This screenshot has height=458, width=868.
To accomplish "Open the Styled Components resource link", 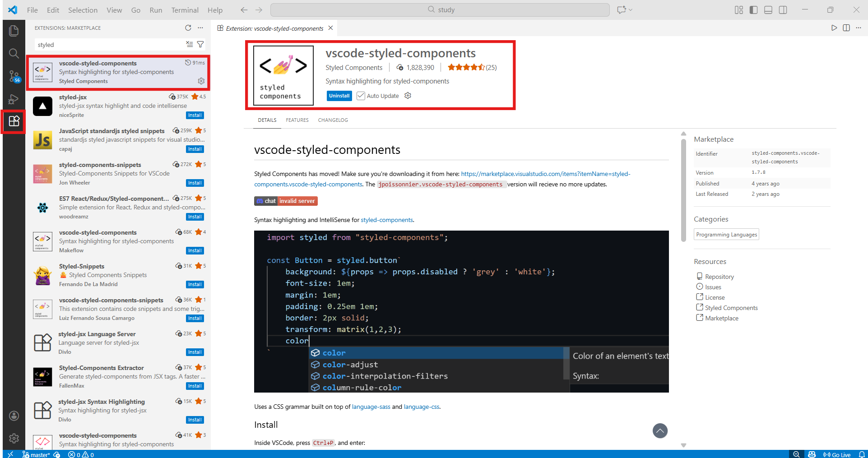I will [727, 308].
